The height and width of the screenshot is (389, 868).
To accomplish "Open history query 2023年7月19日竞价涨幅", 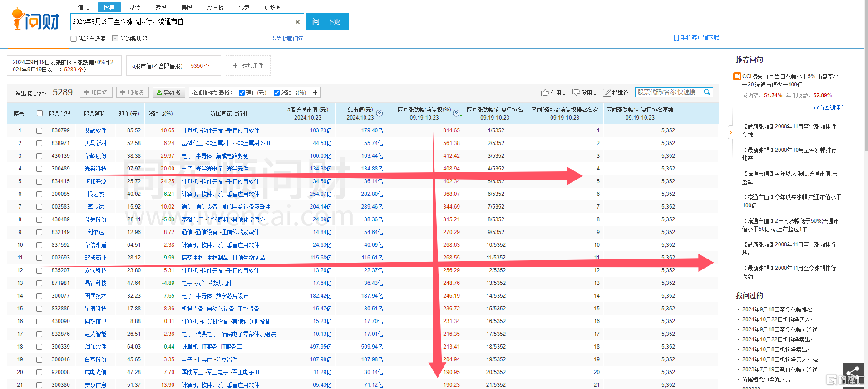I will coord(782,369).
